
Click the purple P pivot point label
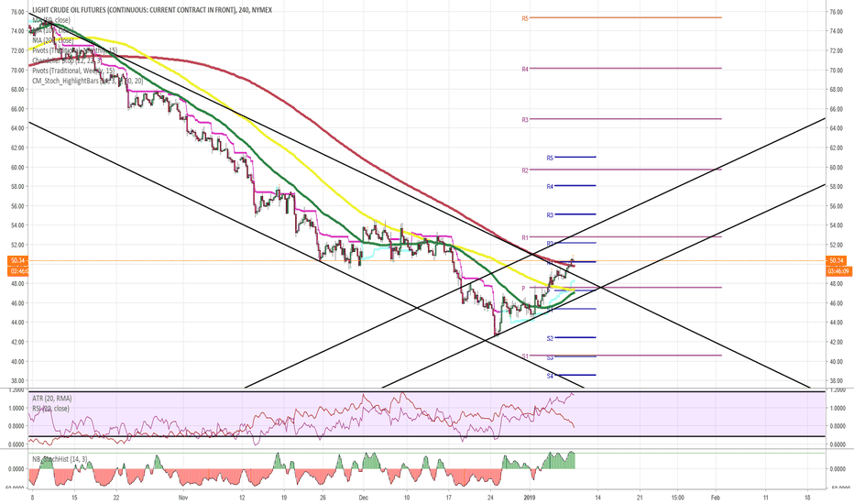tap(523, 289)
